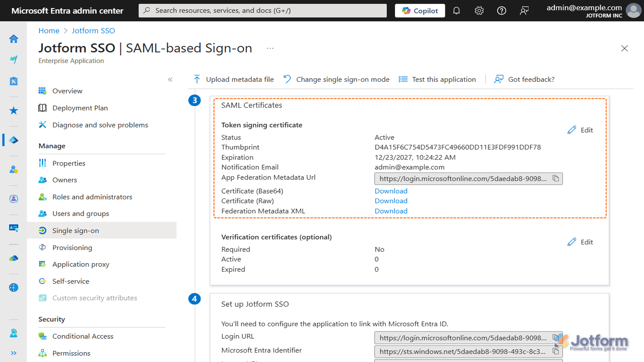Copy the Microsoft Entra Identifier value

[x=555, y=351]
